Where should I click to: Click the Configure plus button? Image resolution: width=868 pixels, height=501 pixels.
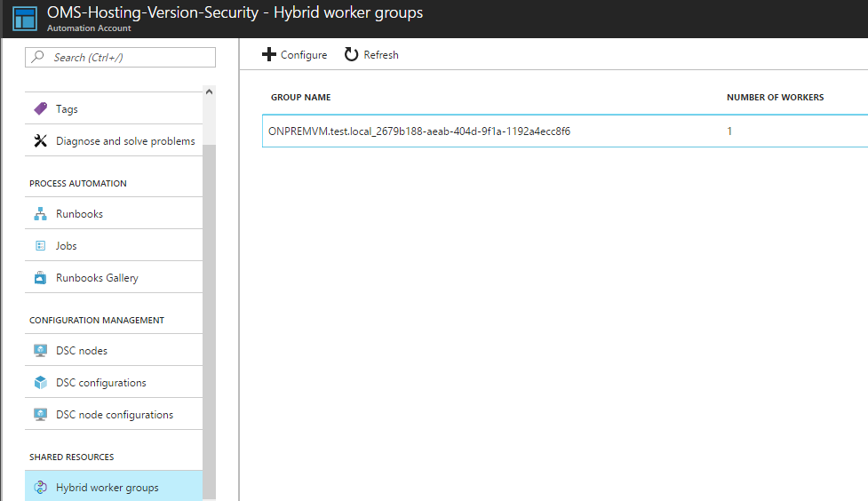pyautogui.click(x=295, y=55)
